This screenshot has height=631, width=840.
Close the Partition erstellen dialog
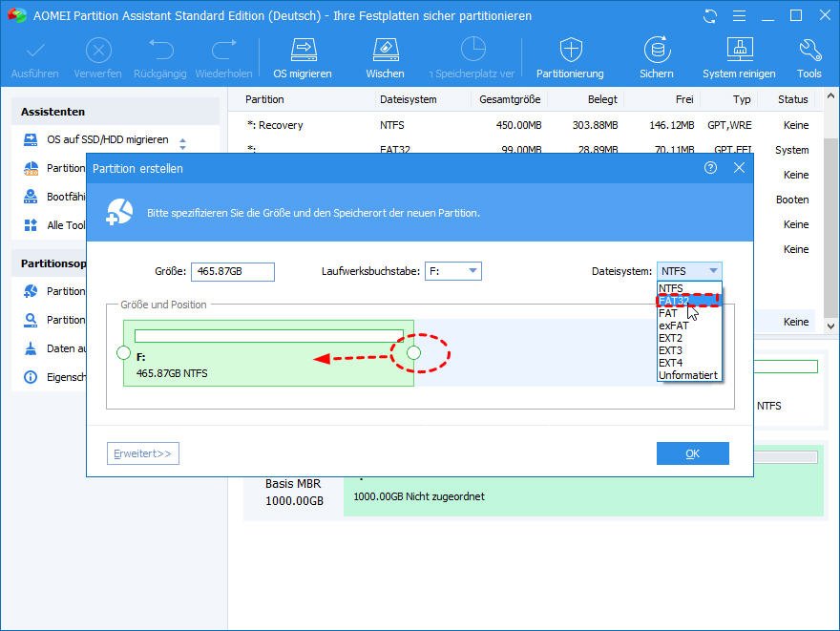(739, 168)
